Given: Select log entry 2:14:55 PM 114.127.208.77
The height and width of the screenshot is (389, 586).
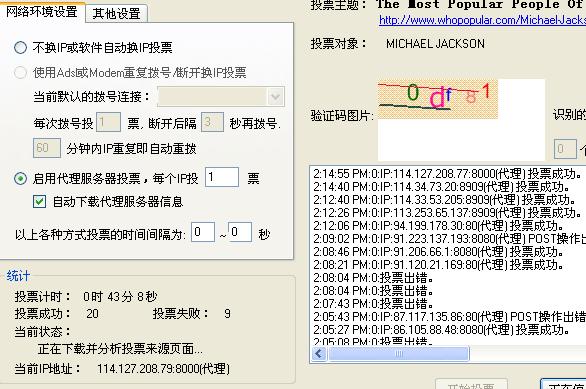Looking at the screenshot, I should point(448,174).
